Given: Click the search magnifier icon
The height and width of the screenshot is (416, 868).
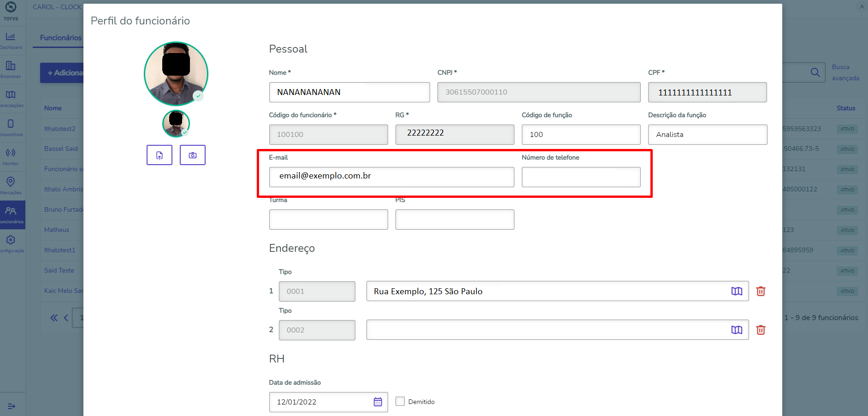Looking at the screenshot, I should pos(815,72).
